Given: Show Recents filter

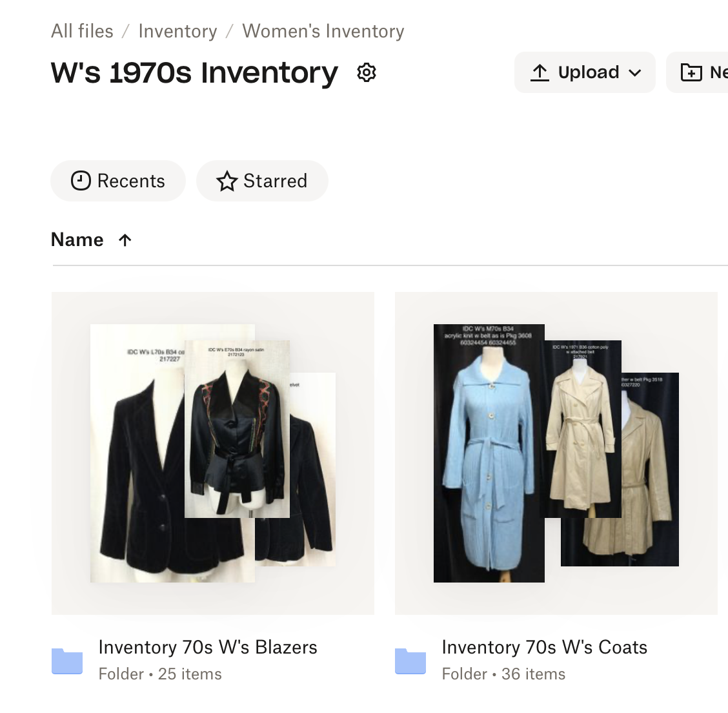Looking at the screenshot, I should pyautogui.click(x=130, y=181).
